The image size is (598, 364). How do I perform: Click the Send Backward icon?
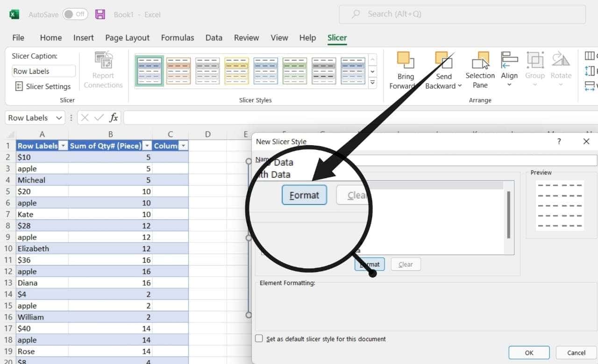443,65
